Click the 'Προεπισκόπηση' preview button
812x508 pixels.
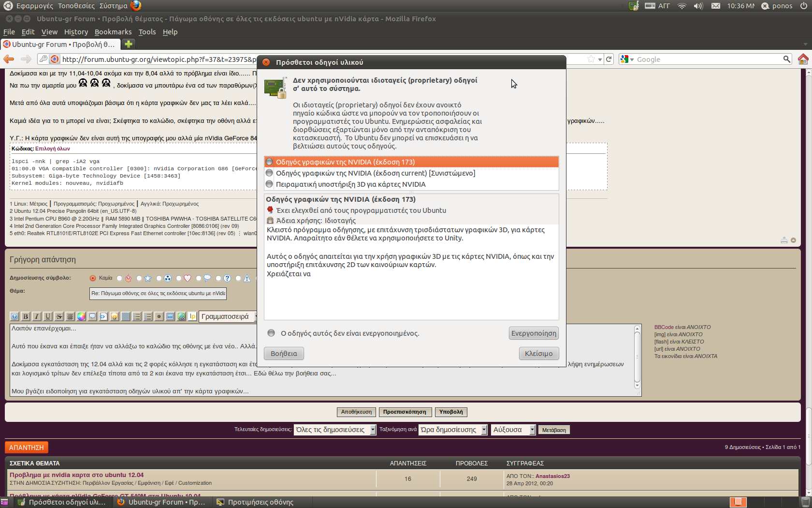click(x=405, y=412)
